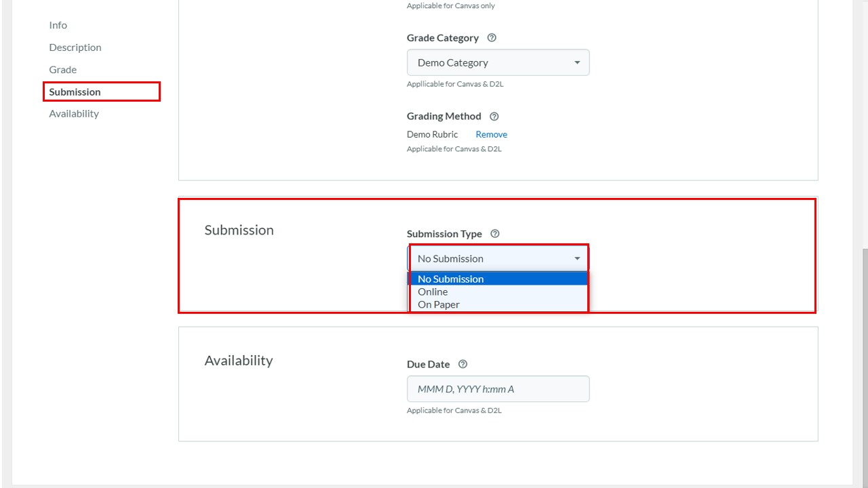This screenshot has width=868, height=488.
Task: Click the Due Date label
Action: pyautogui.click(x=429, y=364)
